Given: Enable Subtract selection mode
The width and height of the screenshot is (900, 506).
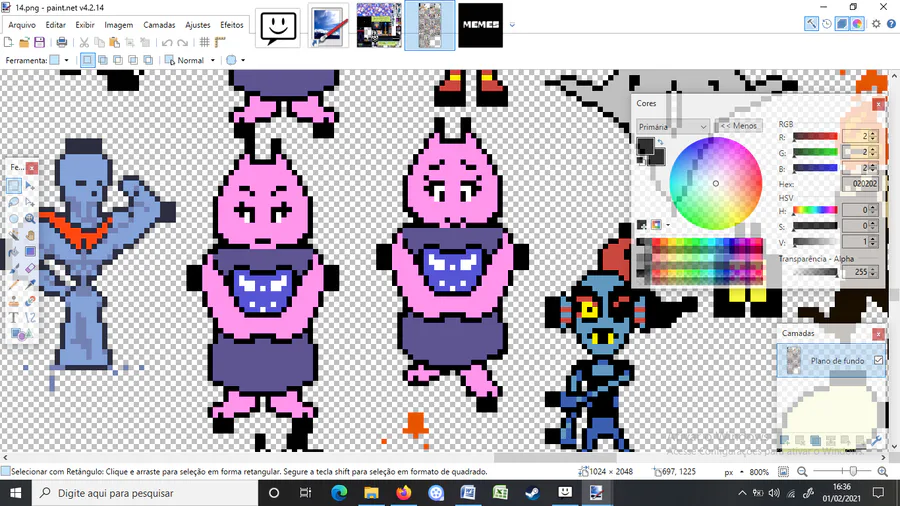Looking at the screenshot, I should click(x=118, y=60).
